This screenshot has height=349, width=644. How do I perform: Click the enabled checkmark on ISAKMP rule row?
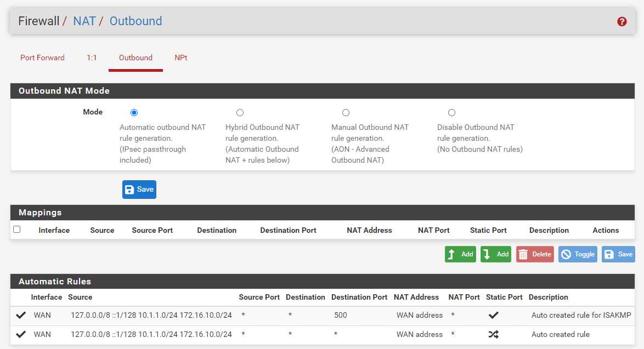(21, 315)
